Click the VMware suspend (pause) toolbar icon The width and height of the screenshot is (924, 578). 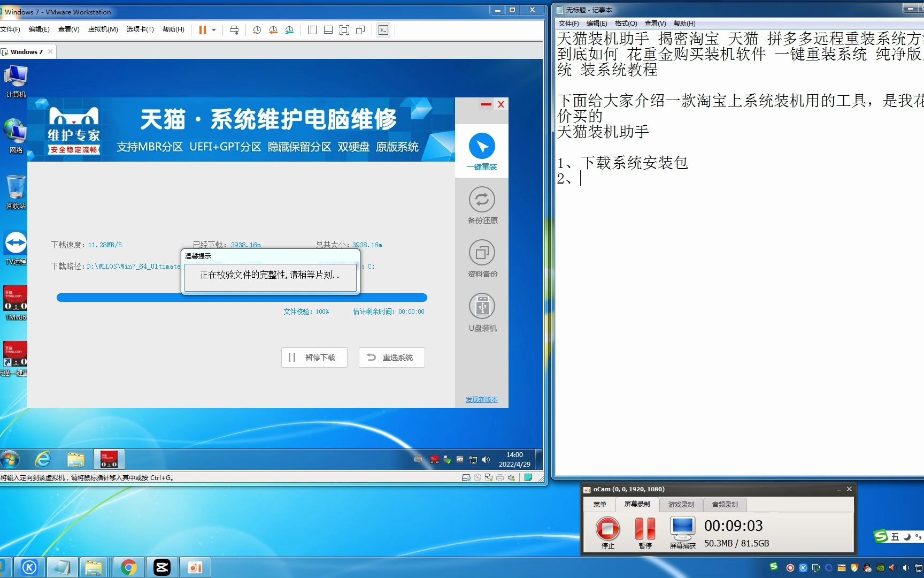tap(203, 30)
